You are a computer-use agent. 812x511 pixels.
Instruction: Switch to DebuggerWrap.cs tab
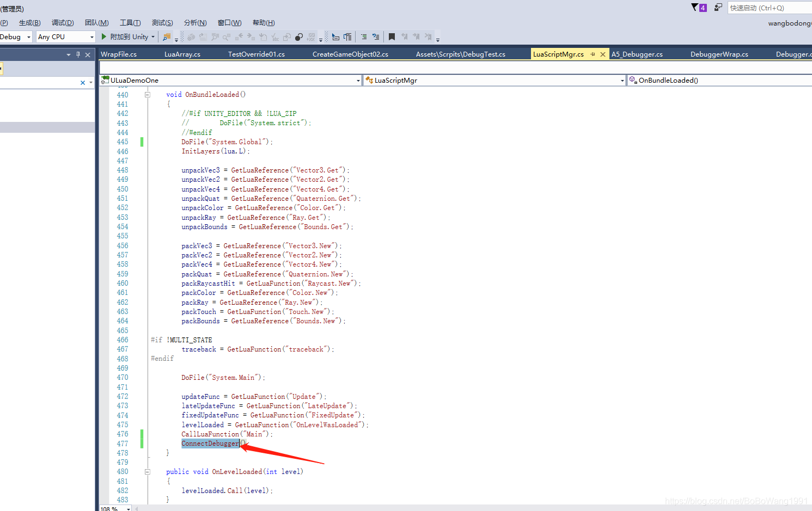(719, 54)
